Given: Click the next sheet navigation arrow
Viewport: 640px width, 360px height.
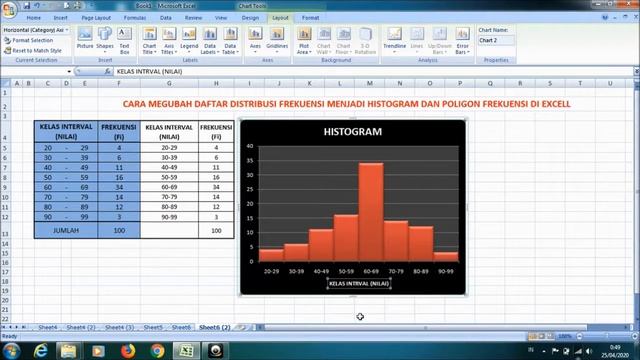Looking at the screenshot, I should click(17, 327).
